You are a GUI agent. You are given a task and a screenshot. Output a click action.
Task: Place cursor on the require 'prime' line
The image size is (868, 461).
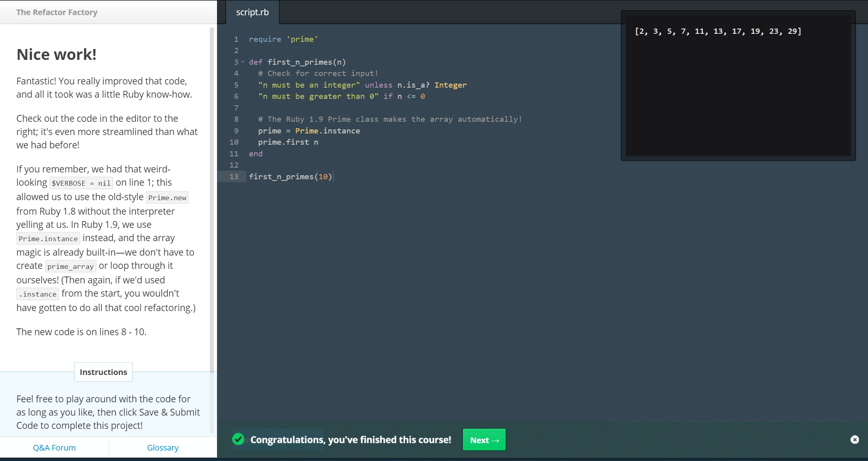pyautogui.click(x=283, y=39)
